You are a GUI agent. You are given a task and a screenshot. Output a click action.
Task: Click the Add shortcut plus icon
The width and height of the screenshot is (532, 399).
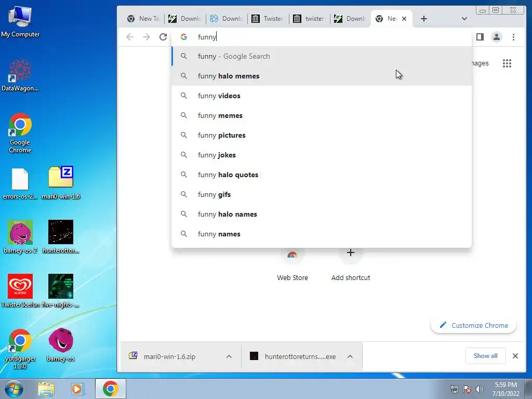click(351, 252)
